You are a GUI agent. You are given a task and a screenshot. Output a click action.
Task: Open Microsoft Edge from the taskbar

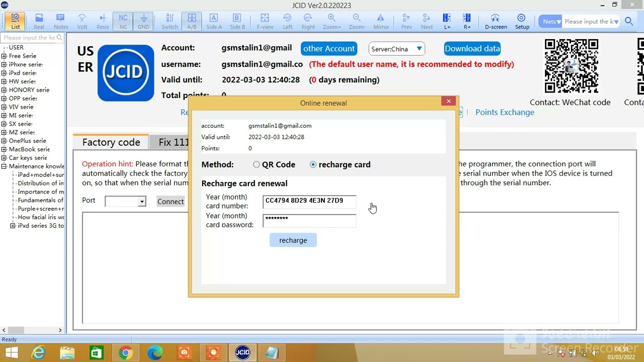point(155,353)
